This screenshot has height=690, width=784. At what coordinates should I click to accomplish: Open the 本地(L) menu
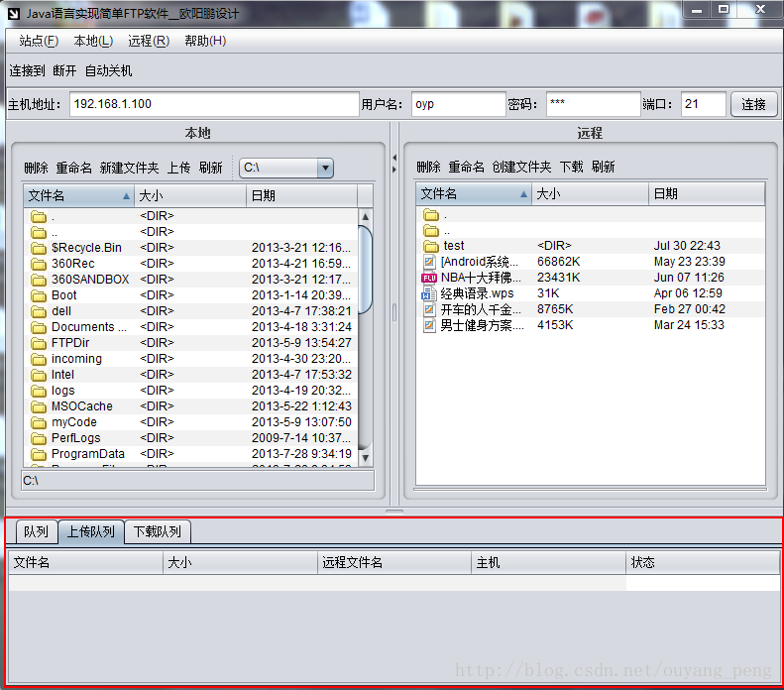(93, 41)
